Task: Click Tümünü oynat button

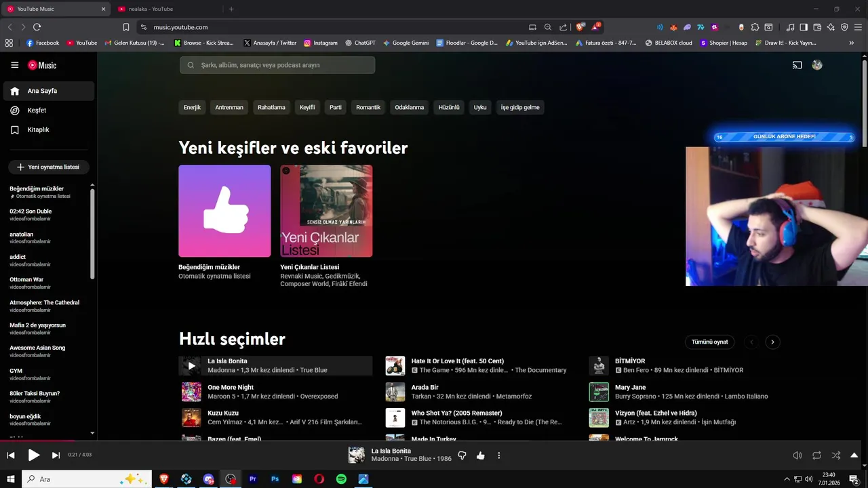Action: 709,342
